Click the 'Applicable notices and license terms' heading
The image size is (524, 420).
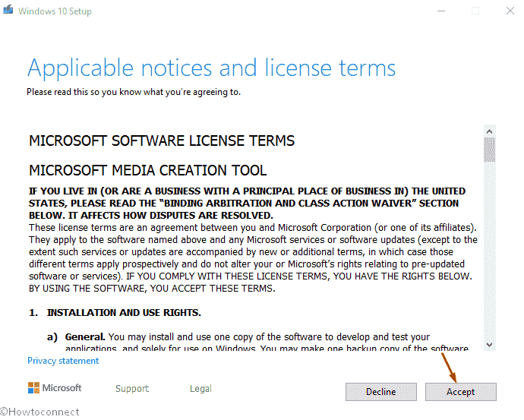tap(211, 68)
